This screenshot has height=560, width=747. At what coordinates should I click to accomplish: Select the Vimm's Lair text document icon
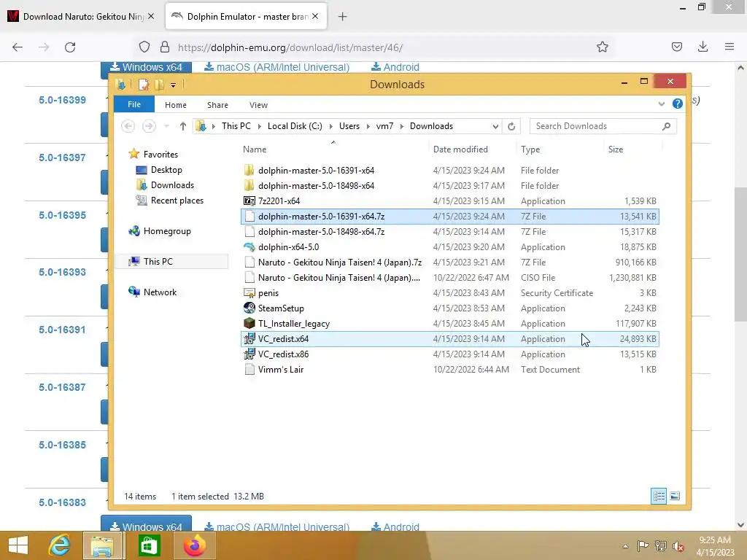[x=249, y=370]
